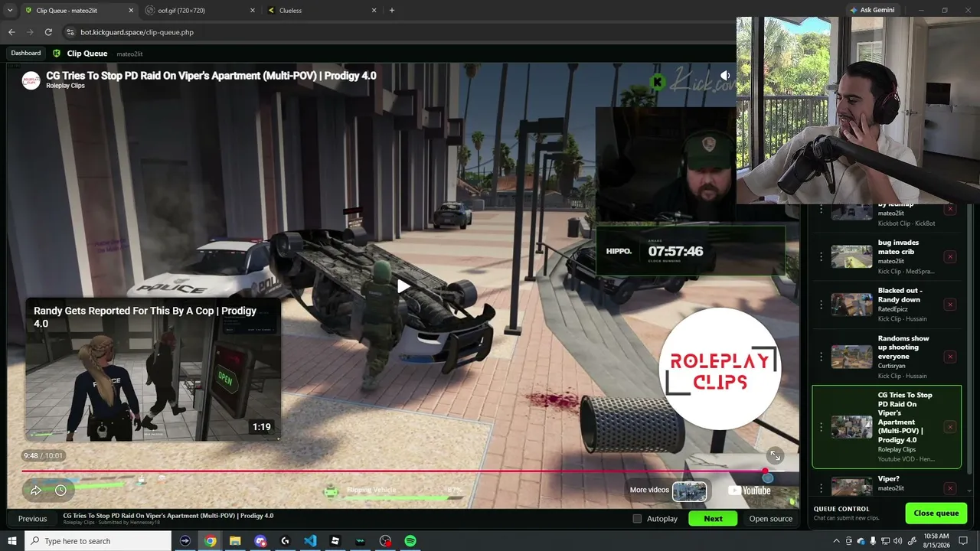Click the video title 'CG Tries To Stop PD Raid'
The width and height of the screenshot is (980, 551).
(211, 76)
